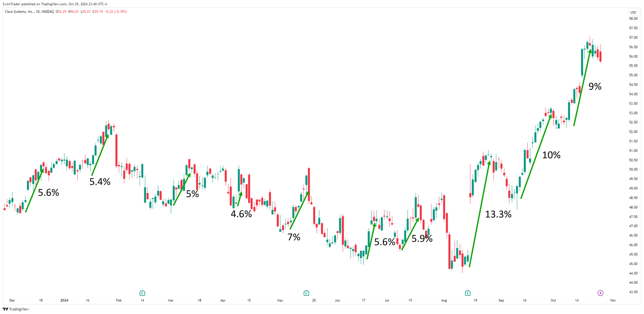644x314 pixels.
Task: Click the 52.00 price axis label
Action: pyautogui.click(x=633, y=132)
